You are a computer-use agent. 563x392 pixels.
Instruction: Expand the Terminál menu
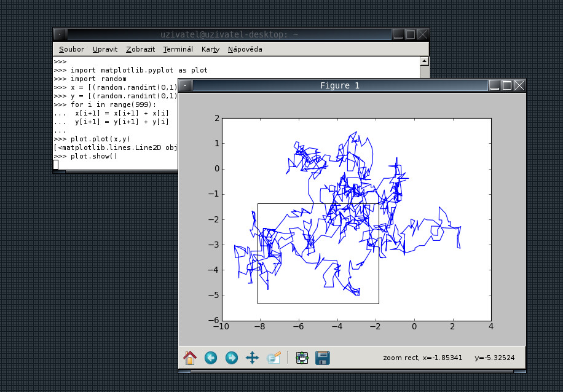point(178,49)
